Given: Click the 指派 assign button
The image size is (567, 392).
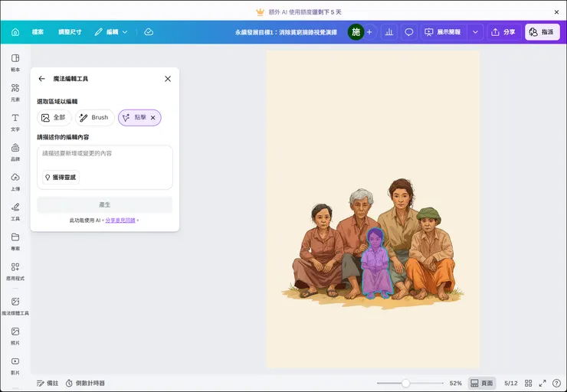Looking at the screenshot, I should 542,32.
